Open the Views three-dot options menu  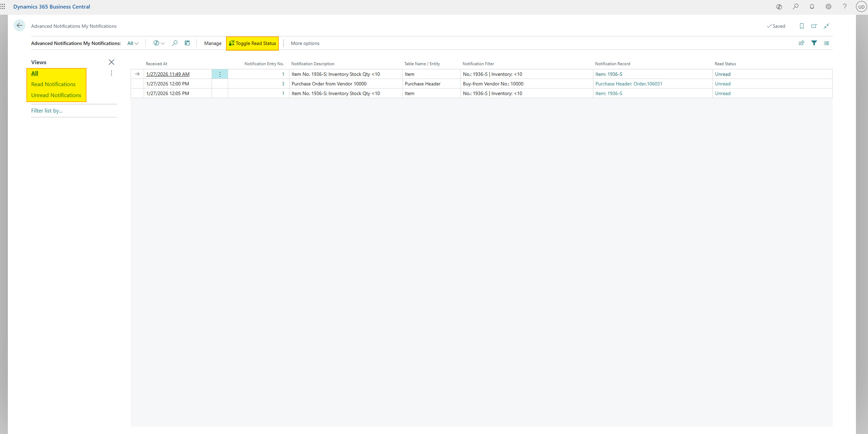click(x=111, y=73)
